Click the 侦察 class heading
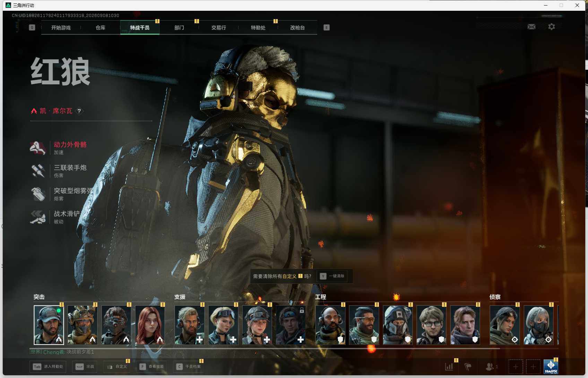The width and height of the screenshot is (588, 378). pyautogui.click(x=495, y=297)
